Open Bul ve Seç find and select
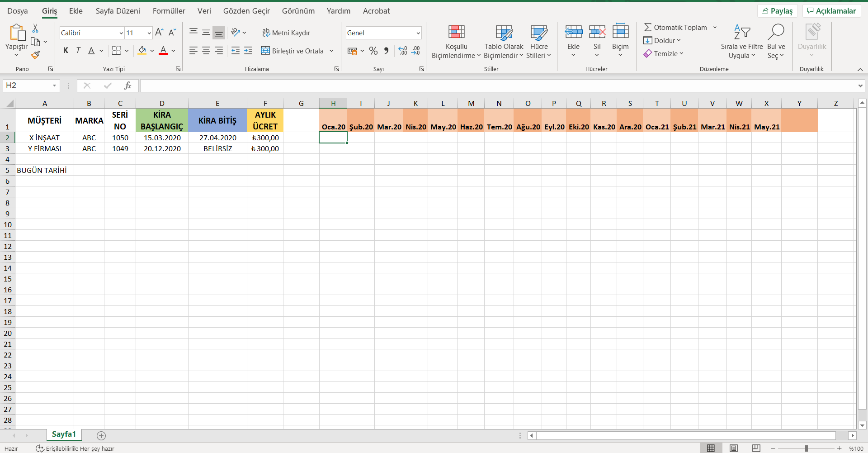 point(776,42)
